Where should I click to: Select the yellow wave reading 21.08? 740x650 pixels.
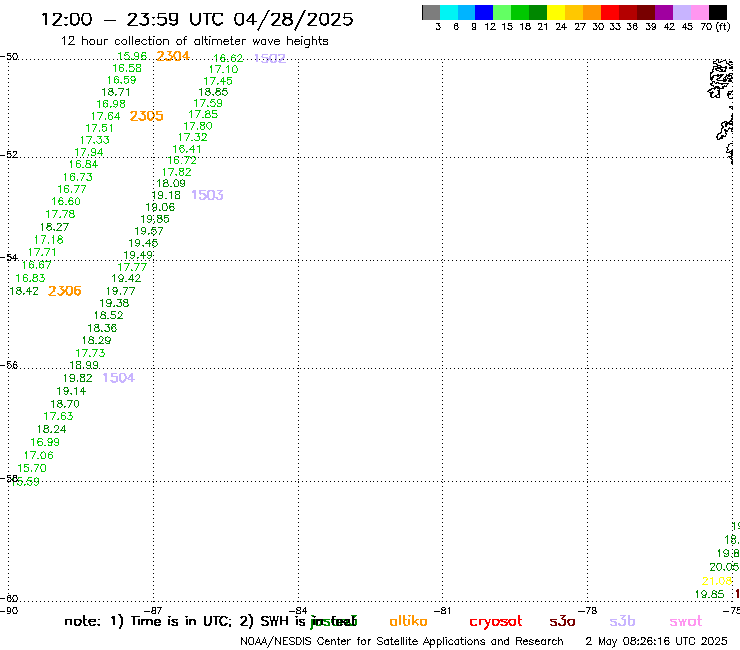pos(717,581)
